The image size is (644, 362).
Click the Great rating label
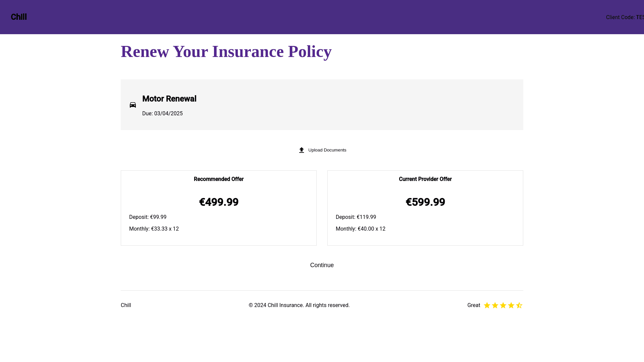(x=474, y=305)
